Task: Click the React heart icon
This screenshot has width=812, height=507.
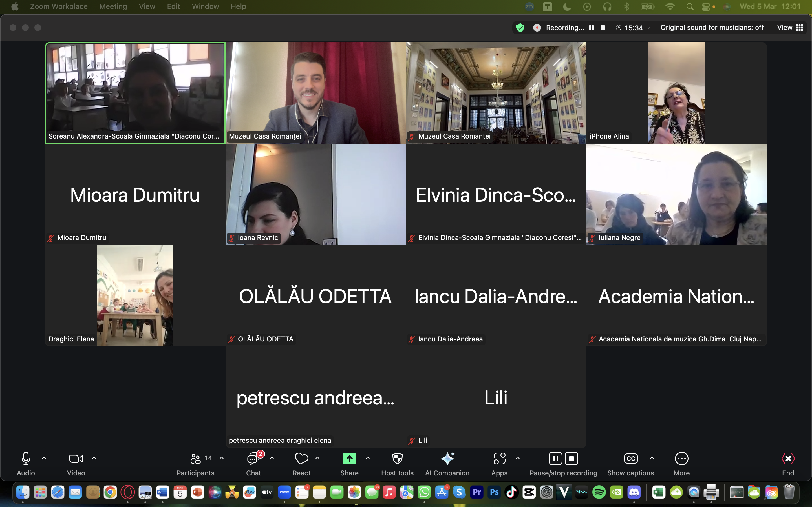Action: tap(301, 458)
